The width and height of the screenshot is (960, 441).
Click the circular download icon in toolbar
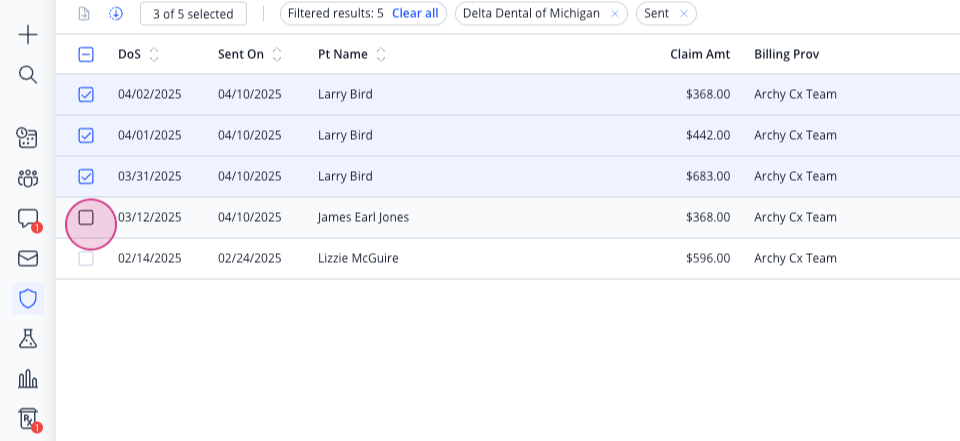coord(116,13)
